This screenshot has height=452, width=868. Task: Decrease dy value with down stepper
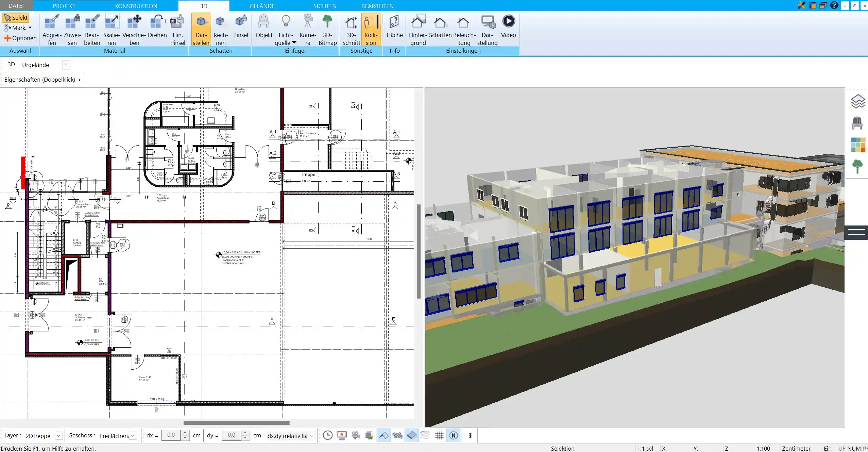(245, 438)
